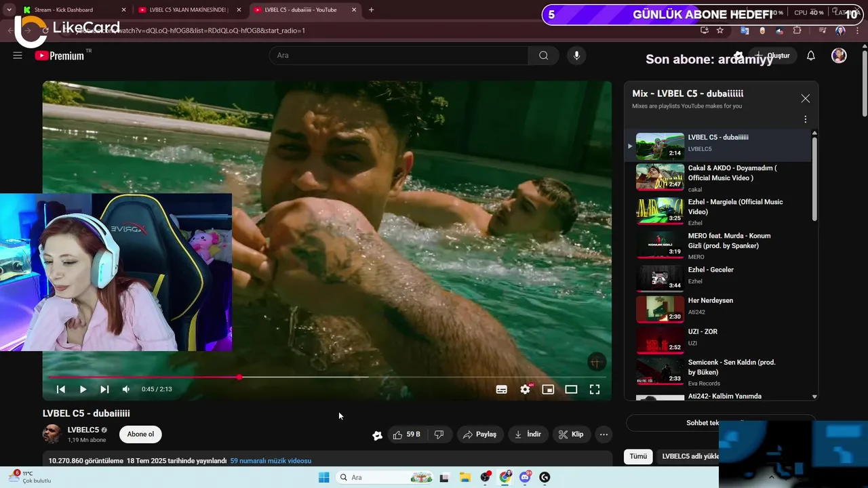Focus the YouTube Ara search field

click(399, 56)
